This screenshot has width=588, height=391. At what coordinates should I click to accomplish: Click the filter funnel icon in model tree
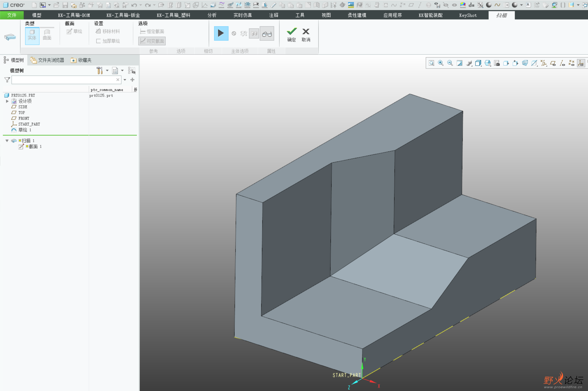(x=7, y=80)
